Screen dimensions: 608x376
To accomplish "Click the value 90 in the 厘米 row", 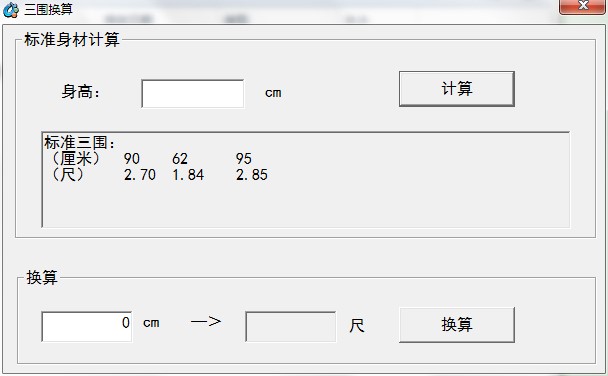I will click(x=132, y=159).
